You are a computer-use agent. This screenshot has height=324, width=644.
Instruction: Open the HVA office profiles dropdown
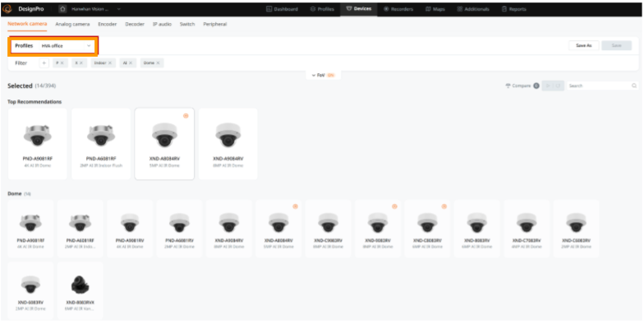(66, 46)
